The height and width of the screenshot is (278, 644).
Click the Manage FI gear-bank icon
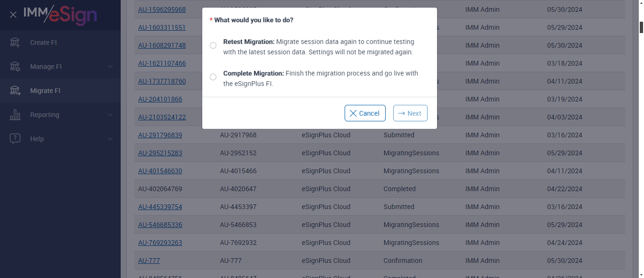(15, 67)
